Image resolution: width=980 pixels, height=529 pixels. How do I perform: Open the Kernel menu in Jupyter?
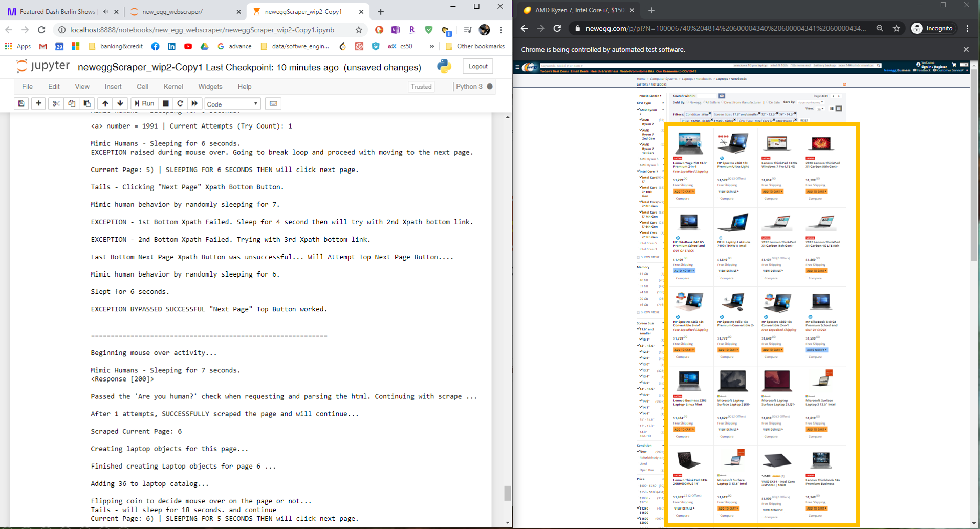coord(173,87)
